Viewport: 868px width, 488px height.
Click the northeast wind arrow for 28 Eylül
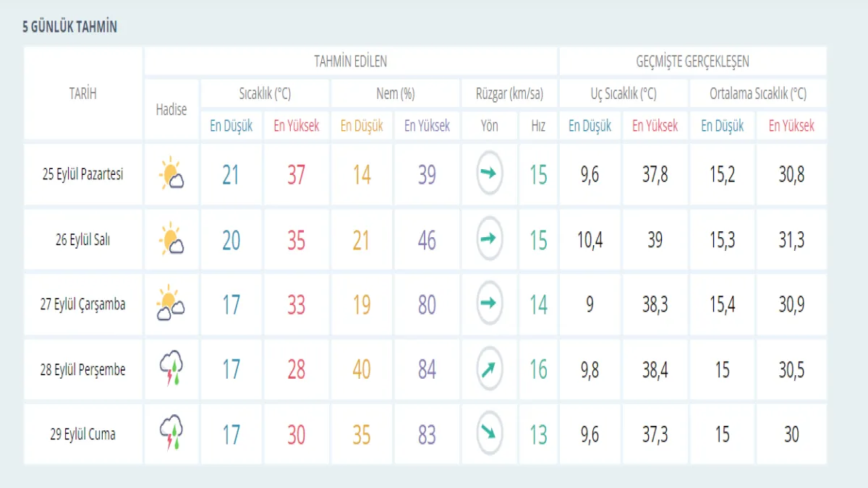click(x=489, y=369)
